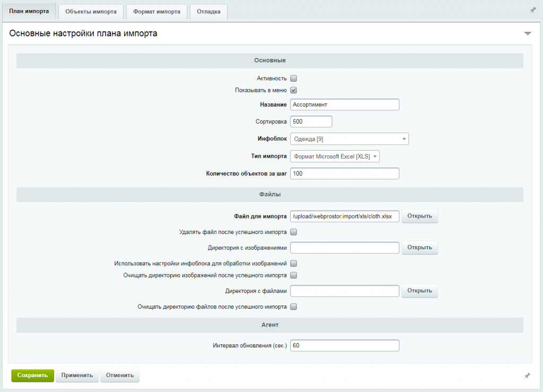Focus the Сортировка input field
The width and height of the screenshot is (543, 392).
pyautogui.click(x=311, y=121)
